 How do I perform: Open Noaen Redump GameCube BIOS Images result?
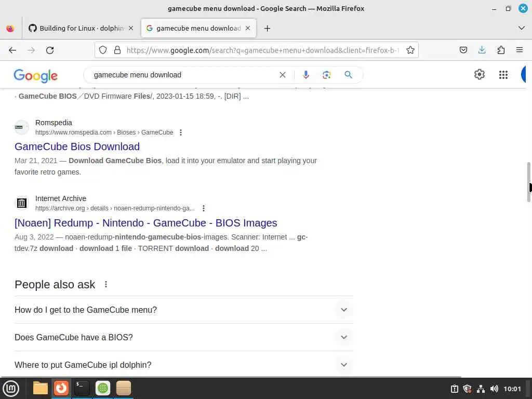(x=146, y=223)
